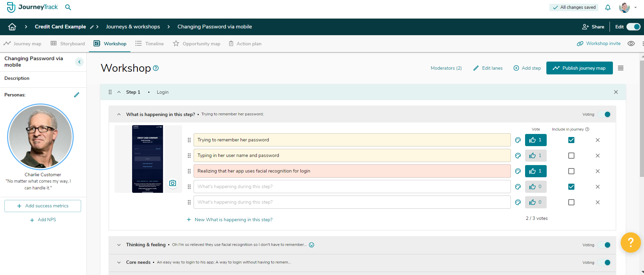Click the Share button
644x275 pixels.
(x=593, y=27)
